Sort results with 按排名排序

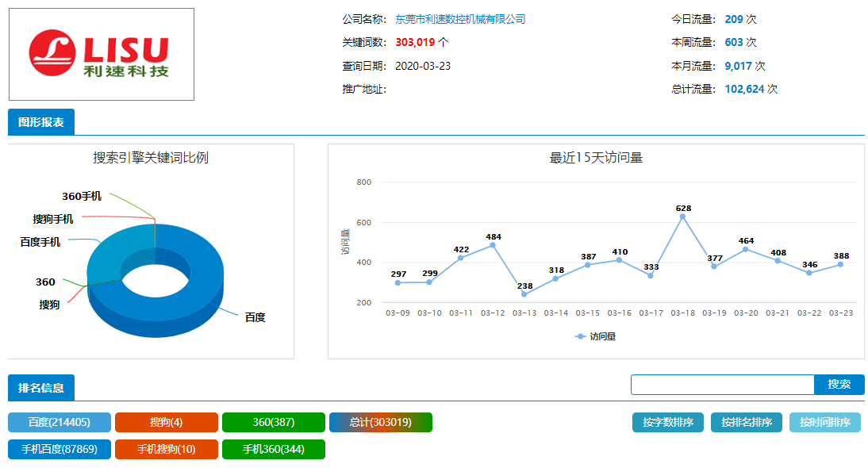tap(747, 423)
